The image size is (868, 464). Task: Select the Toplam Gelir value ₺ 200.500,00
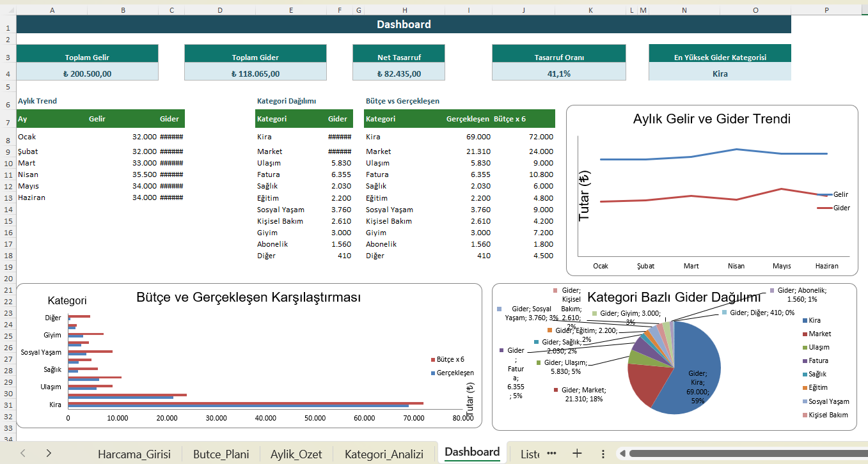[87, 73]
